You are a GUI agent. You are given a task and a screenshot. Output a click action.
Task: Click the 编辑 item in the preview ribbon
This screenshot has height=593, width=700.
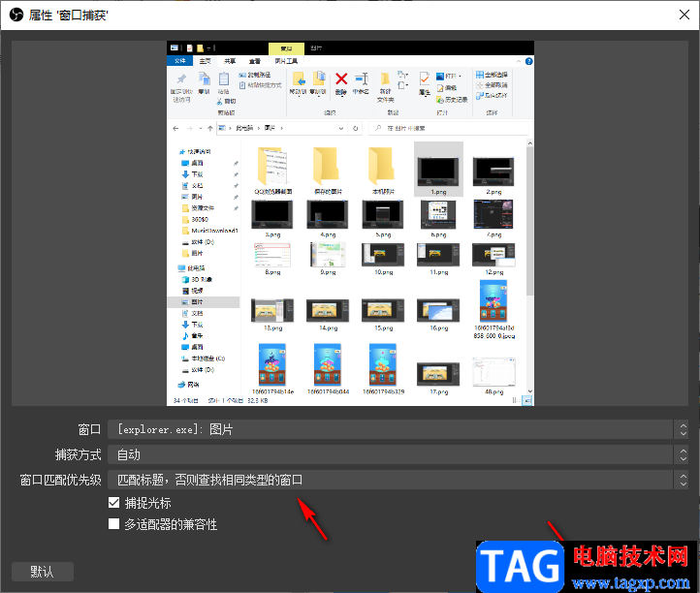(x=446, y=88)
